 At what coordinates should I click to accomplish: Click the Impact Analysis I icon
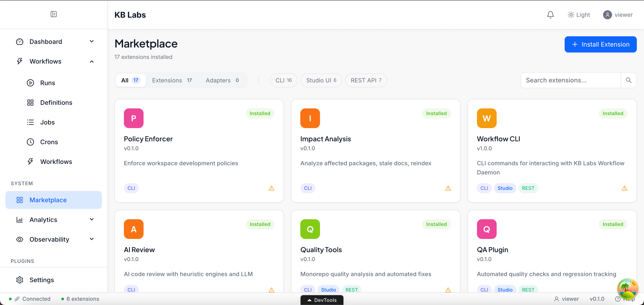point(310,118)
